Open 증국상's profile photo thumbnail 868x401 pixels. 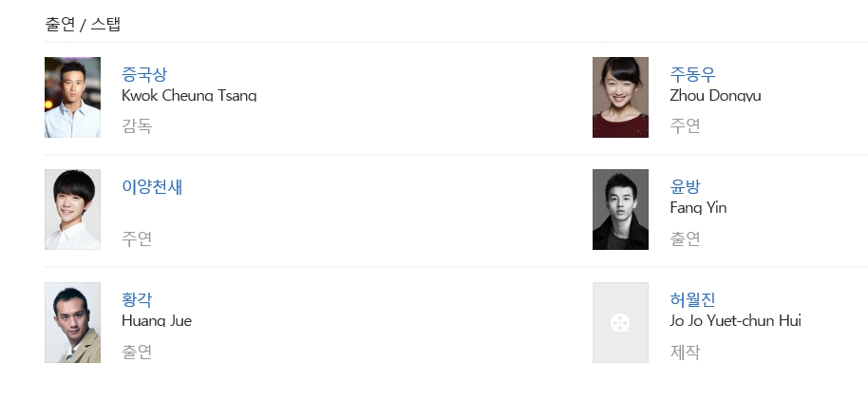(72, 97)
